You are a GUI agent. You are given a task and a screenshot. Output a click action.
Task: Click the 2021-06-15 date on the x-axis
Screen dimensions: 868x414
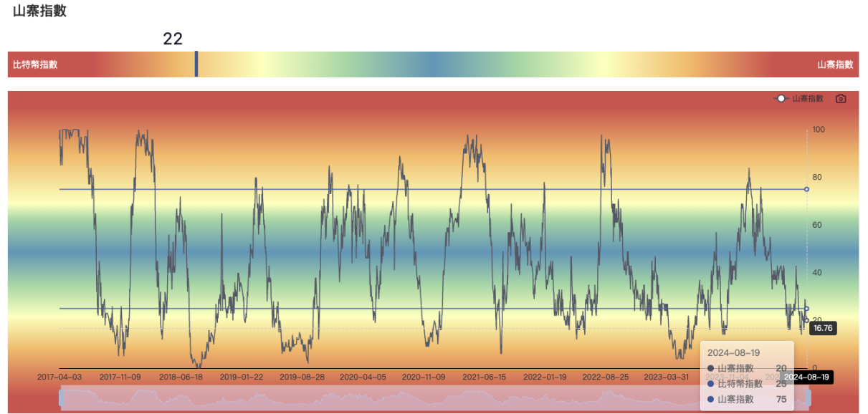(484, 377)
